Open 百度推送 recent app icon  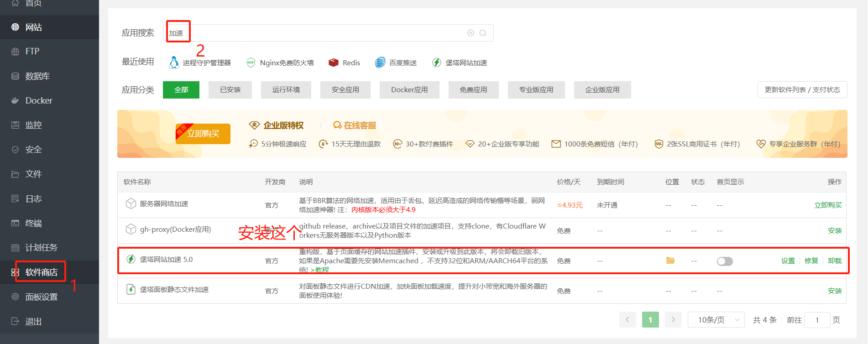point(380,63)
